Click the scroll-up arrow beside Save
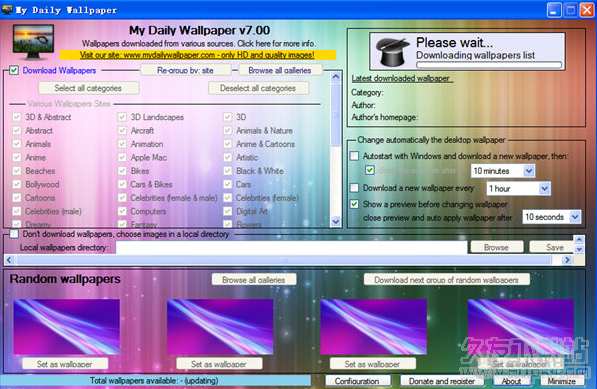Viewport: 597px width, 389px height. point(579,239)
